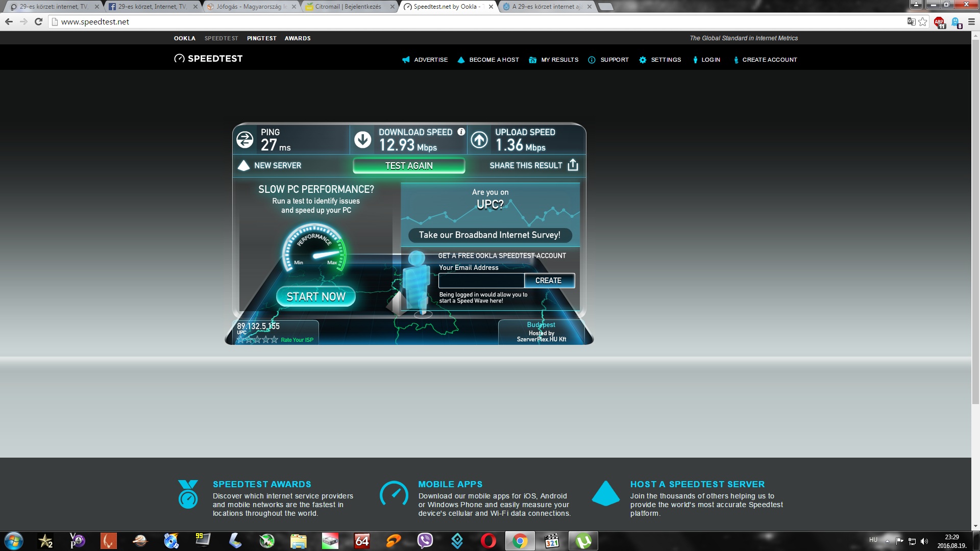Switch to the first 29-es körzet tab
980x551 pixels.
tap(53, 7)
